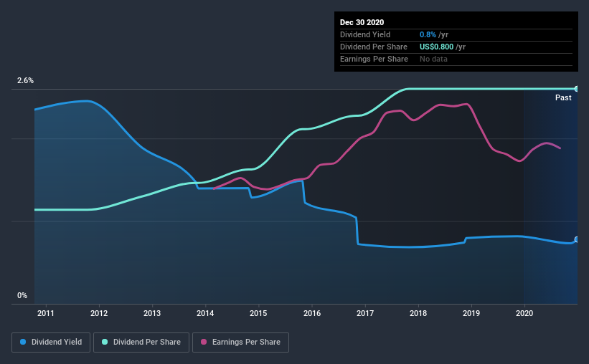
Task: Click the Past label on the chart
Action: point(563,97)
